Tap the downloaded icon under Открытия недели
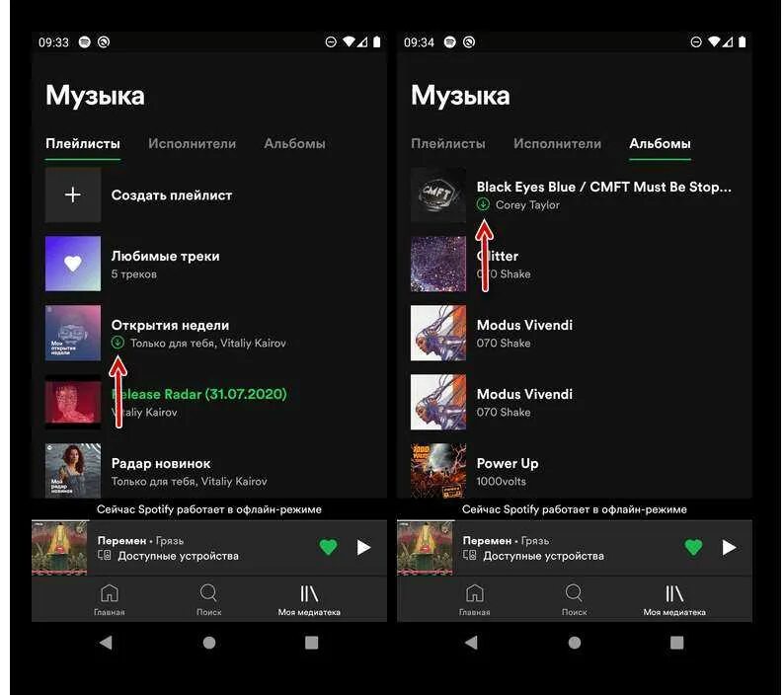This screenshot has height=695, width=784. click(x=118, y=343)
